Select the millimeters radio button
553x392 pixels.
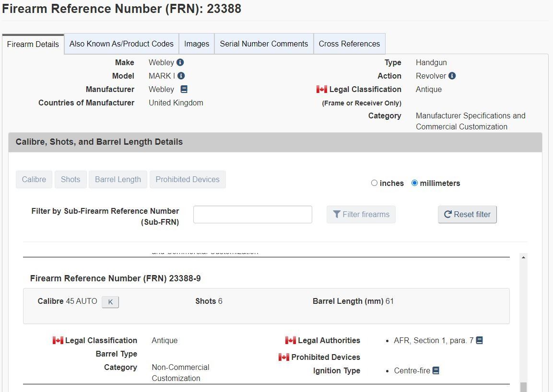[x=415, y=183]
